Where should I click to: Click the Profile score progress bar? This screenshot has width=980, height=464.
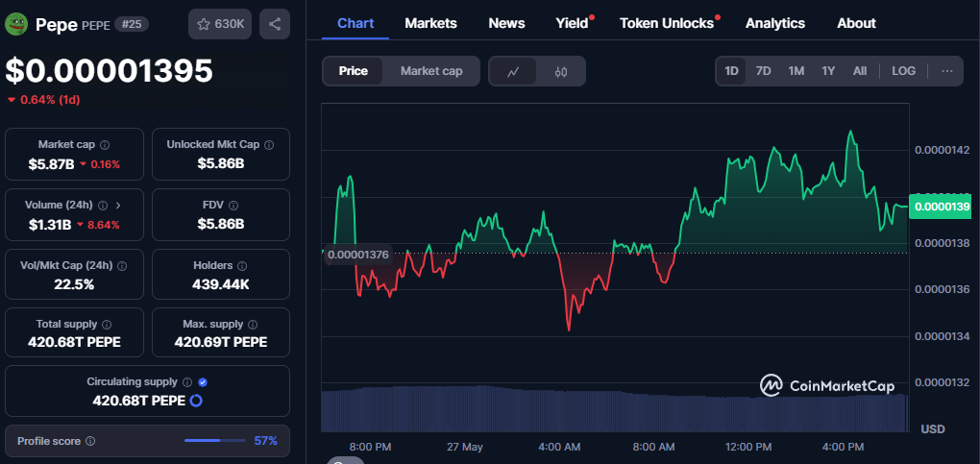pos(215,441)
